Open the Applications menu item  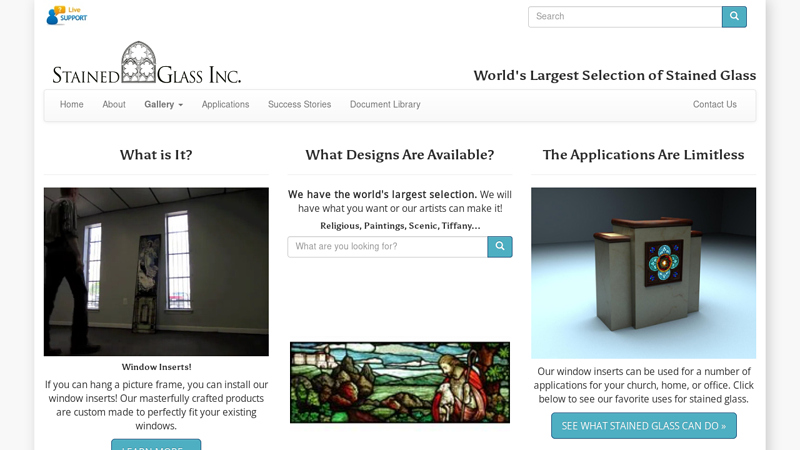226,105
